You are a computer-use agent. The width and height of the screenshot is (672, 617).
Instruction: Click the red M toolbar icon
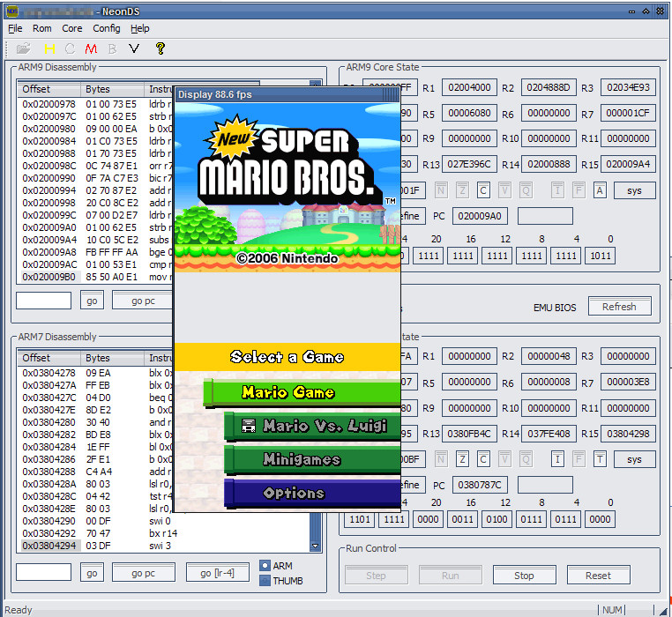(x=91, y=48)
